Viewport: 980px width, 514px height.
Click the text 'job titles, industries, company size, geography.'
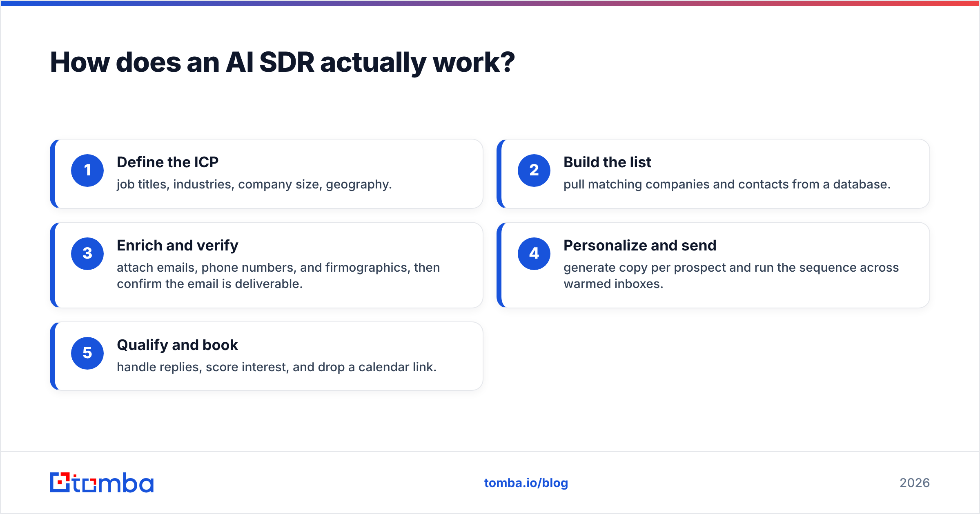pyautogui.click(x=254, y=184)
